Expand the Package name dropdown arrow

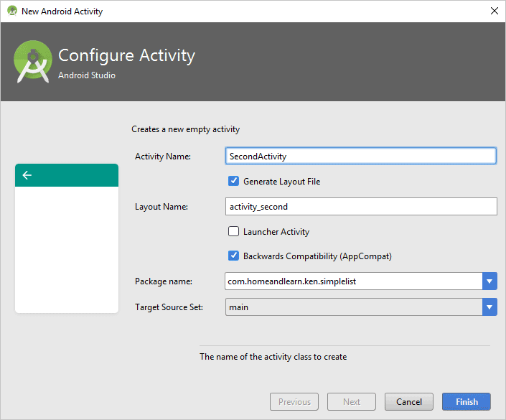[x=489, y=281]
